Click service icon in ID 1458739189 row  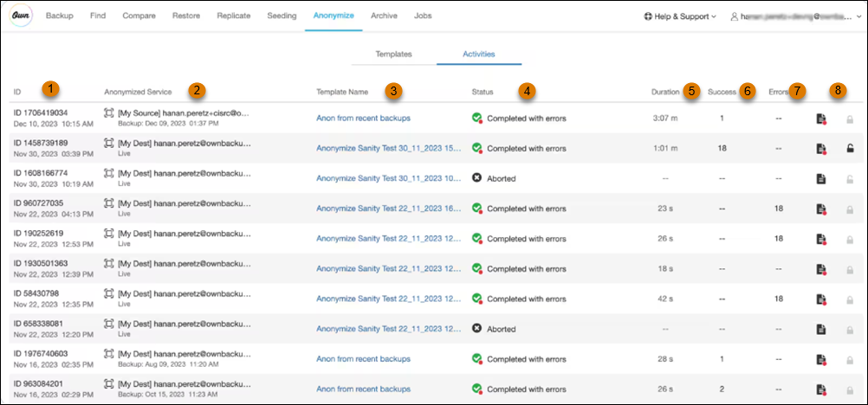coord(108,143)
